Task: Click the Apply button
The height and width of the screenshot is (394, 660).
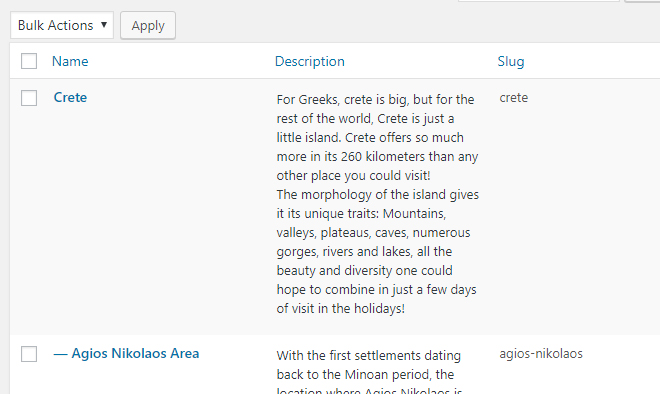Action: click(148, 26)
